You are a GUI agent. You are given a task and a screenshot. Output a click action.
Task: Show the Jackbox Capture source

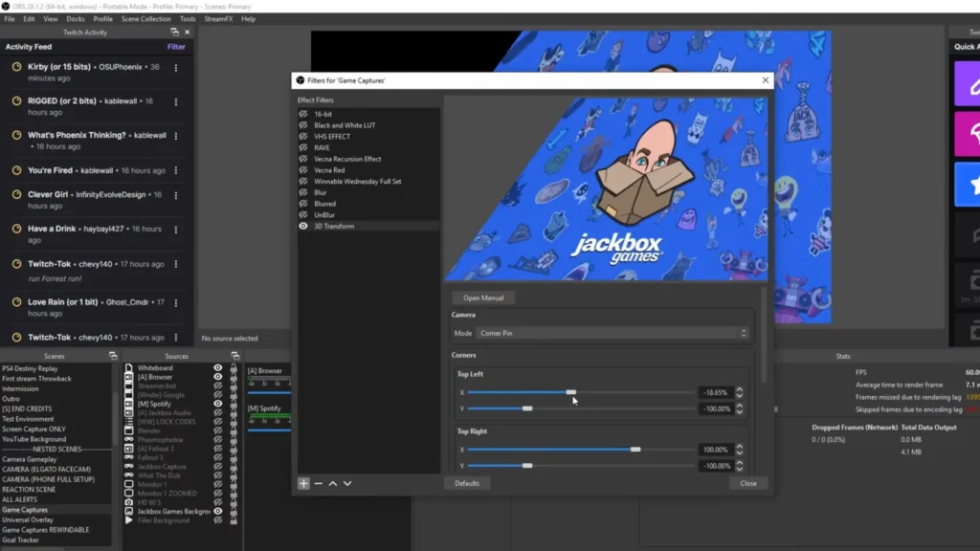point(217,467)
